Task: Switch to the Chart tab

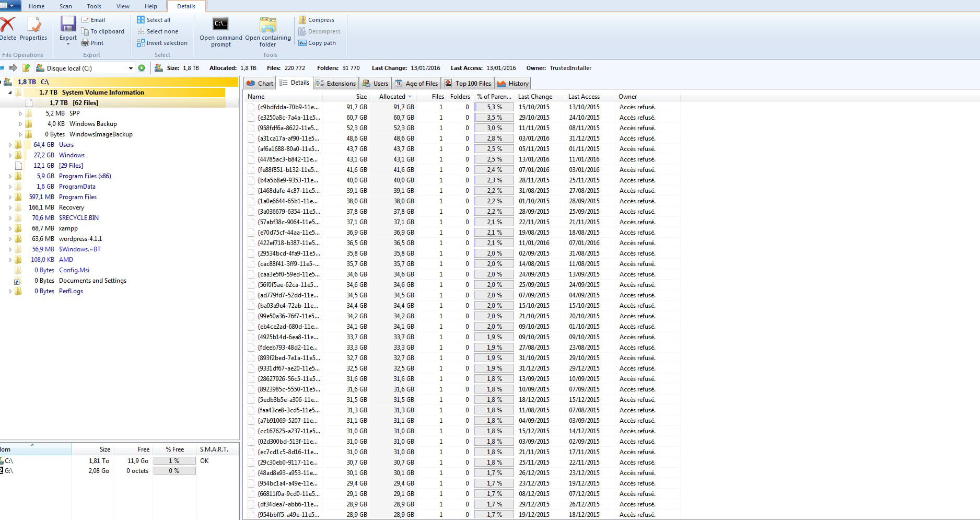Action: pyautogui.click(x=260, y=84)
